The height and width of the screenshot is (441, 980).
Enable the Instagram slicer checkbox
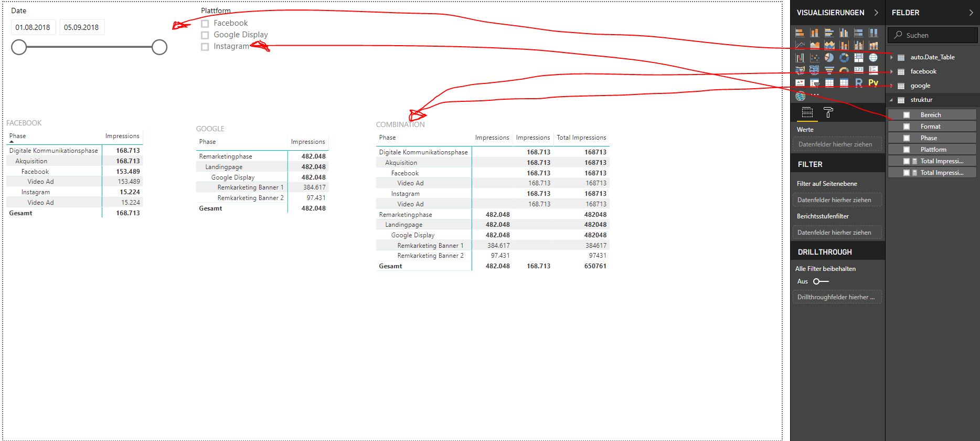point(205,47)
